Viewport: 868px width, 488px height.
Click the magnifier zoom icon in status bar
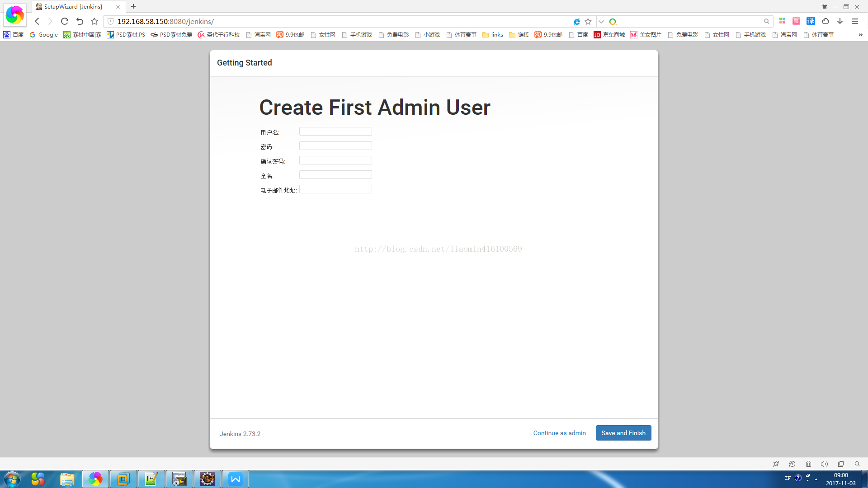pyautogui.click(x=857, y=464)
